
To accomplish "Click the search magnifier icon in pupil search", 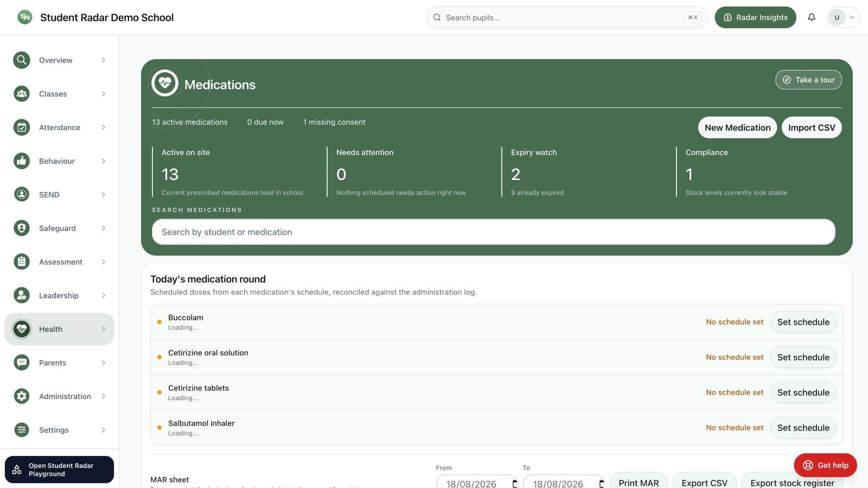I will click(x=437, y=17).
